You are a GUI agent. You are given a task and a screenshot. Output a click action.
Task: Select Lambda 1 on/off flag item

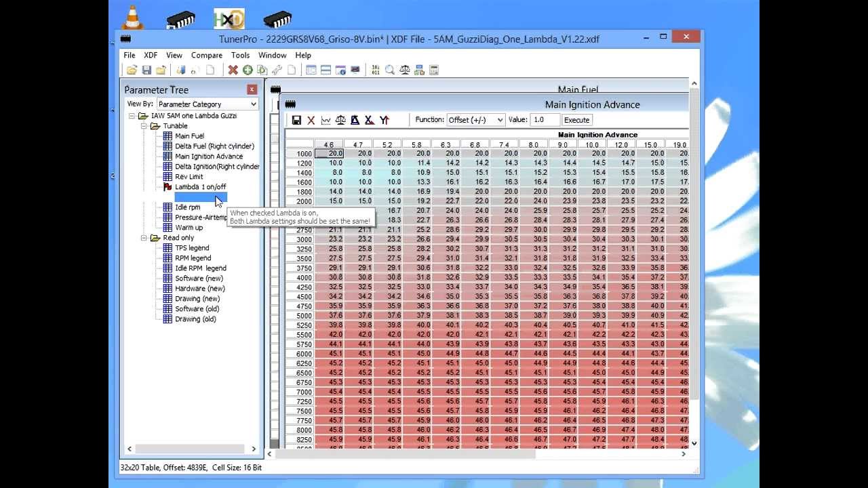click(x=200, y=187)
